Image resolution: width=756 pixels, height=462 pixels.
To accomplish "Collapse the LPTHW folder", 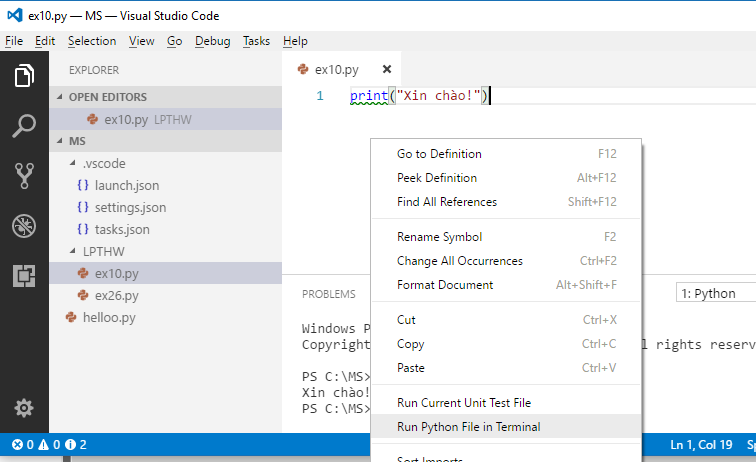I will coord(73,251).
